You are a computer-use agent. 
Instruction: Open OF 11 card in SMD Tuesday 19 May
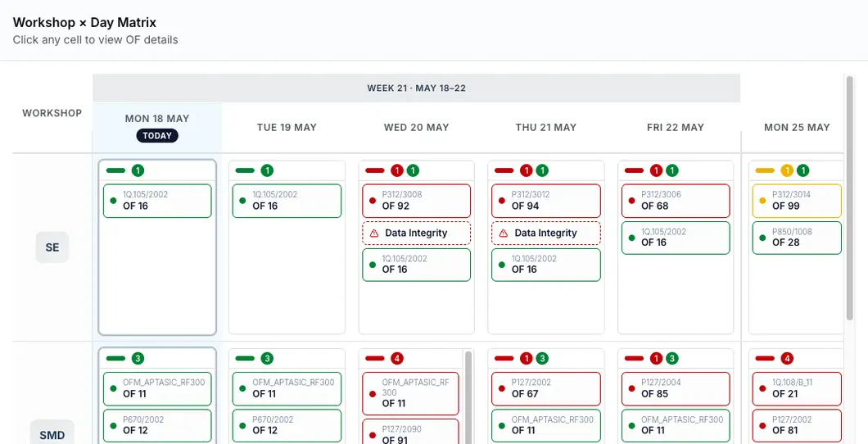[287, 388]
